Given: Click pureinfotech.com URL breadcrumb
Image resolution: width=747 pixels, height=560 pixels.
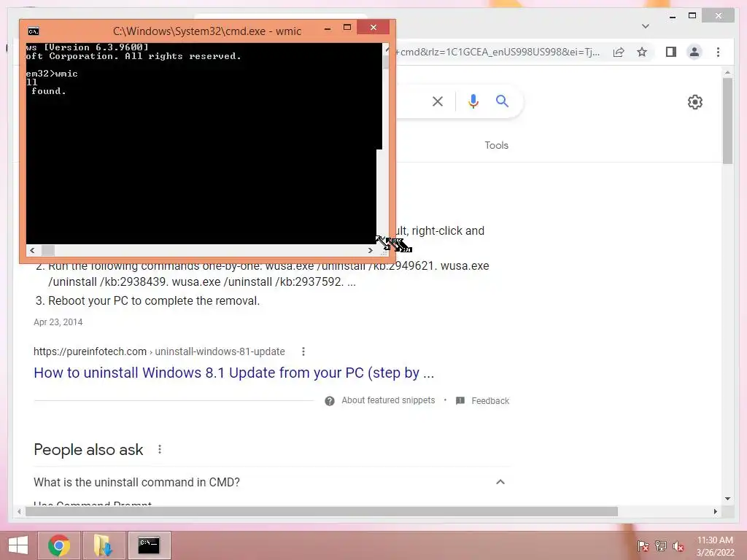Looking at the screenshot, I should coord(159,351).
